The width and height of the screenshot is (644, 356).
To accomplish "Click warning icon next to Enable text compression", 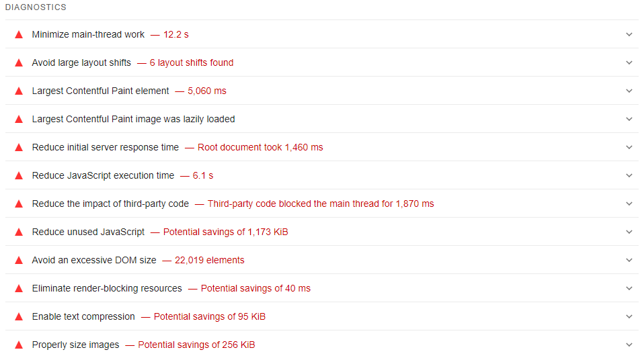I will point(19,316).
